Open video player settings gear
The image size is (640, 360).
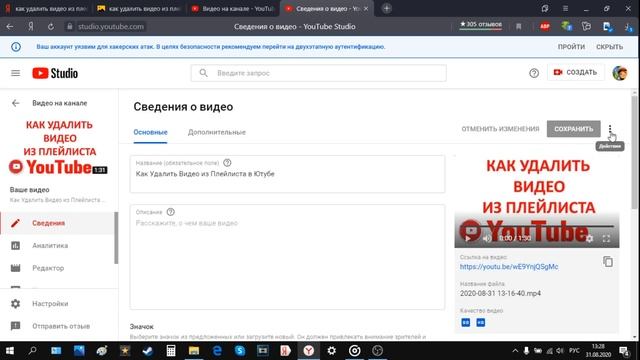(589, 238)
